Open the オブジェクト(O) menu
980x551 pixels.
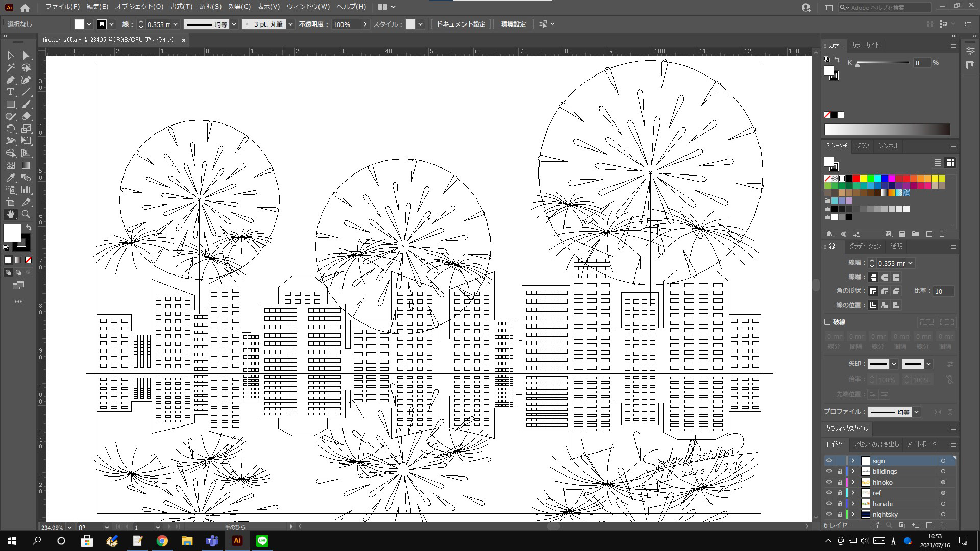(139, 7)
